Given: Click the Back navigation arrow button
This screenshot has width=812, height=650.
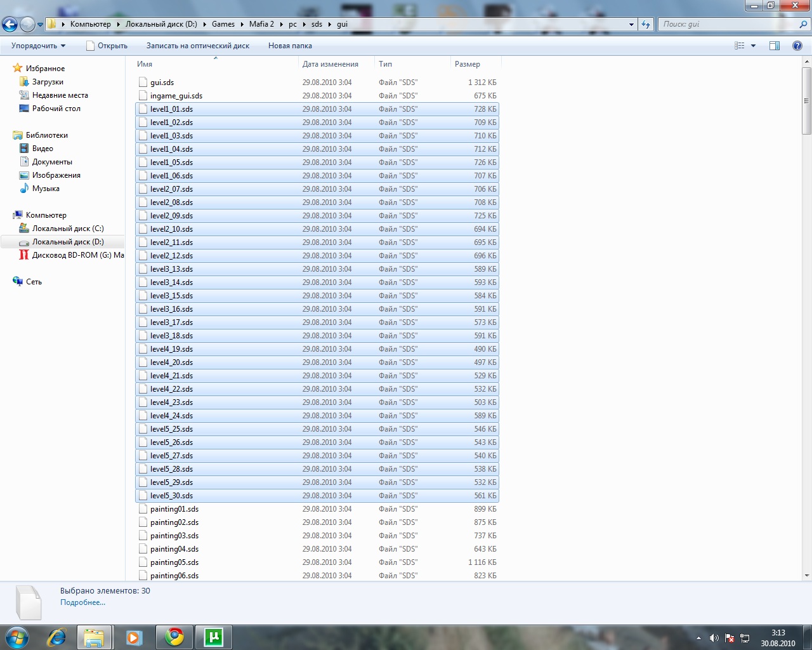Looking at the screenshot, I should [10, 24].
